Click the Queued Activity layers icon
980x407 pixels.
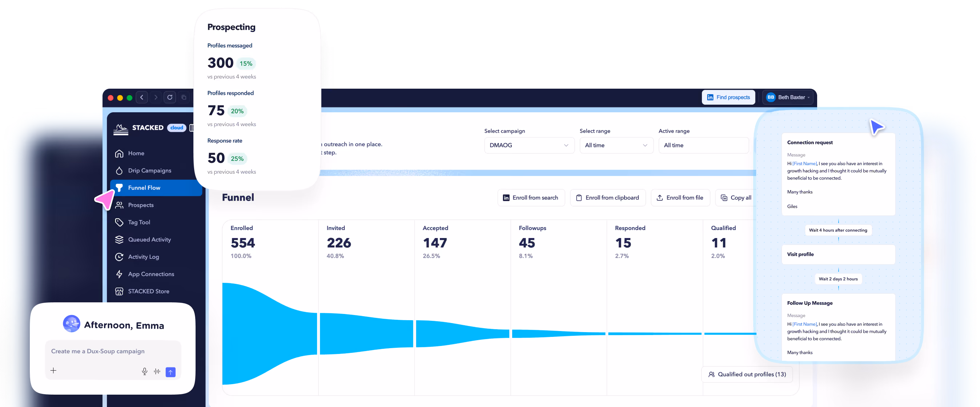(x=119, y=239)
